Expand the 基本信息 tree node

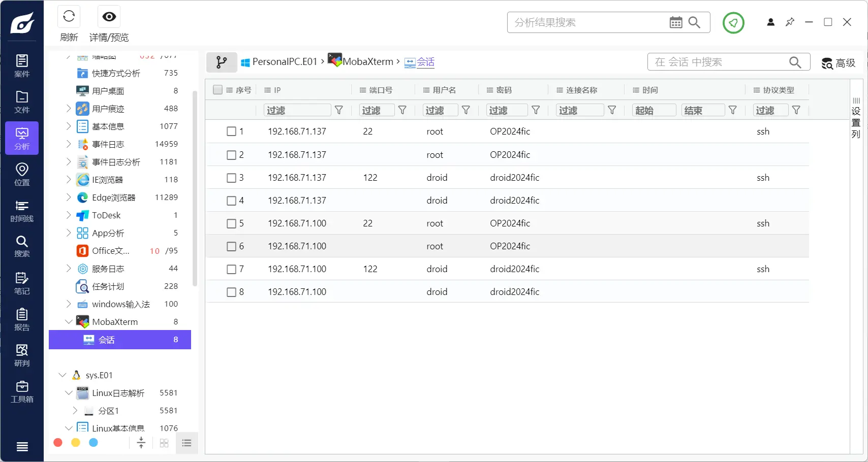pos(69,126)
